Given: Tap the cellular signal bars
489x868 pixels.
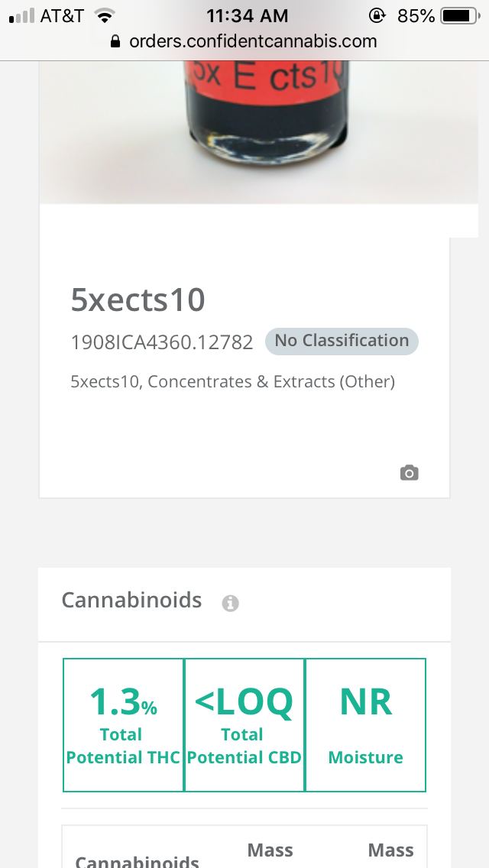Looking at the screenshot, I should (21, 15).
